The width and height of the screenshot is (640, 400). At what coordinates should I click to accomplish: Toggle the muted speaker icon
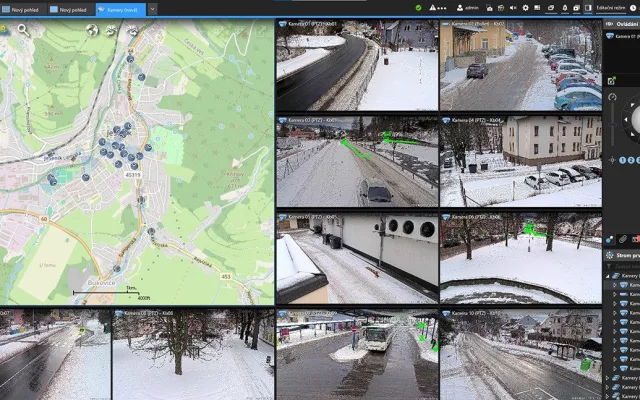click(x=513, y=8)
